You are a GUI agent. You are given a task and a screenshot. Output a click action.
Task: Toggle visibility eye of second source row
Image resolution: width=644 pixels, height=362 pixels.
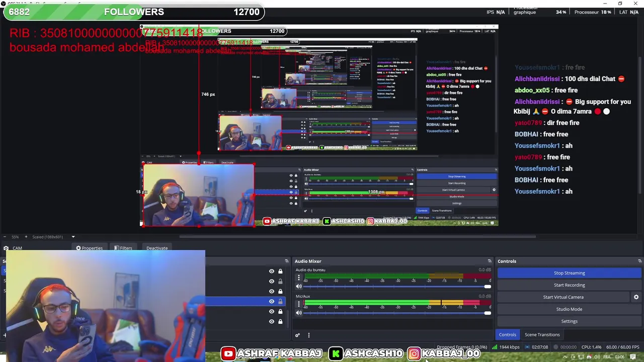point(272,281)
